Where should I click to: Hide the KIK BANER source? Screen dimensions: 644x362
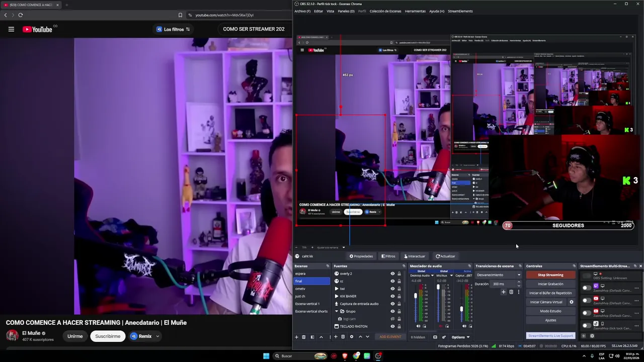click(x=392, y=296)
